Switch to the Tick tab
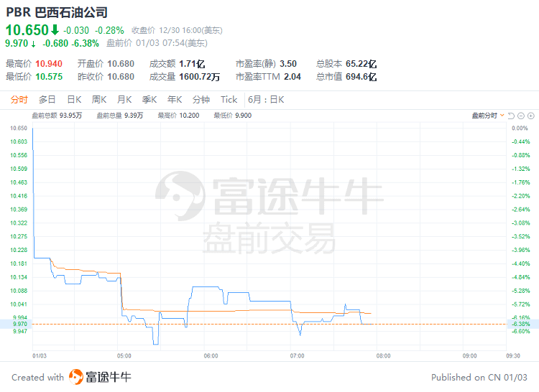Viewport: 539px width, 392px height. [x=229, y=100]
